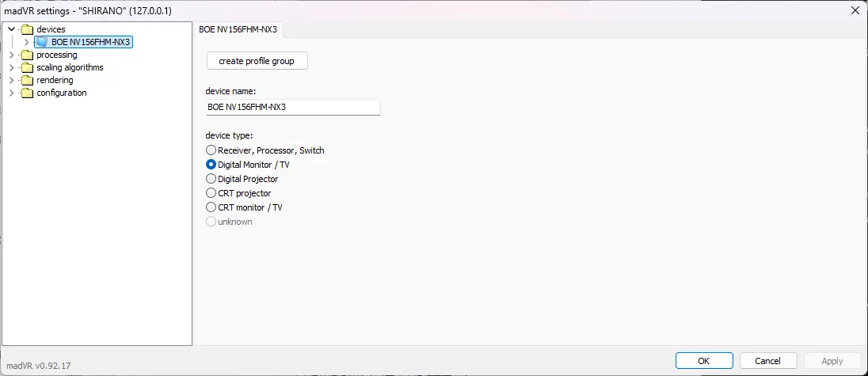Click the rendering folder icon

pos(28,80)
